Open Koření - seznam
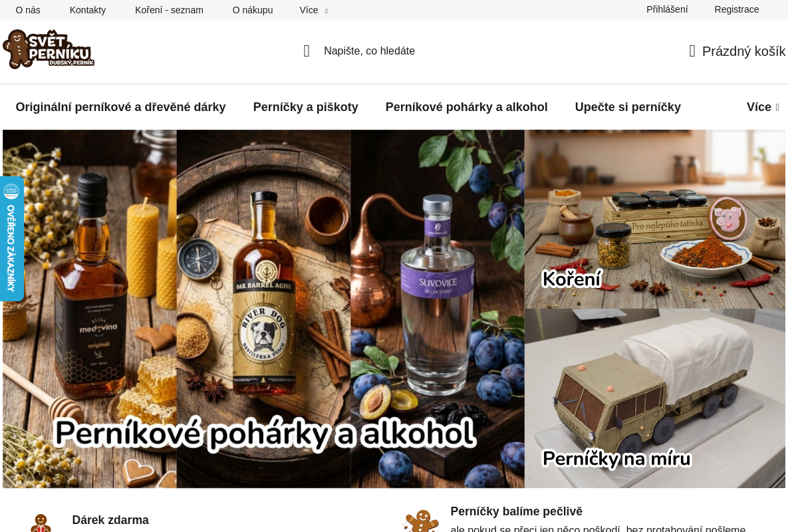The height and width of the screenshot is (532, 798). (x=169, y=10)
